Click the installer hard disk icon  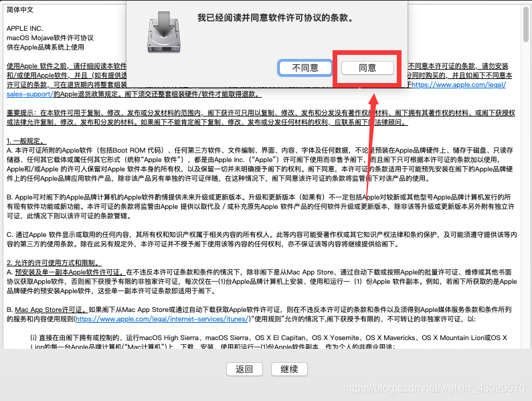pyautogui.click(x=164, y=32)
